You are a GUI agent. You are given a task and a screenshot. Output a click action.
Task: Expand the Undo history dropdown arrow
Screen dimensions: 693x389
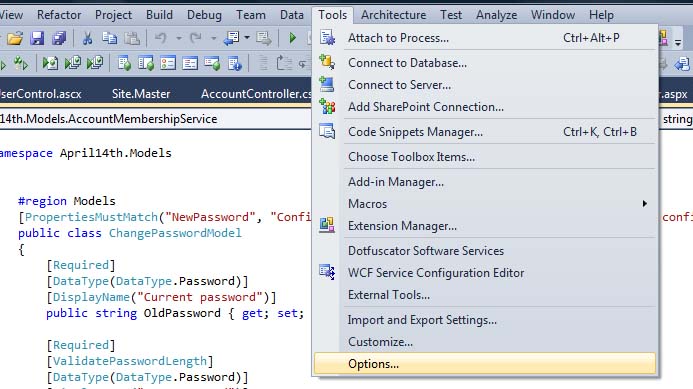(179, 38)
